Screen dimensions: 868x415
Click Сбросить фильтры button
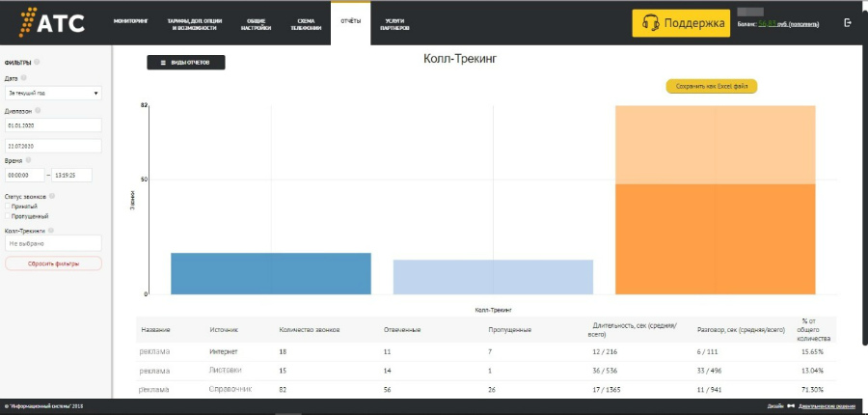click(53, 263)
